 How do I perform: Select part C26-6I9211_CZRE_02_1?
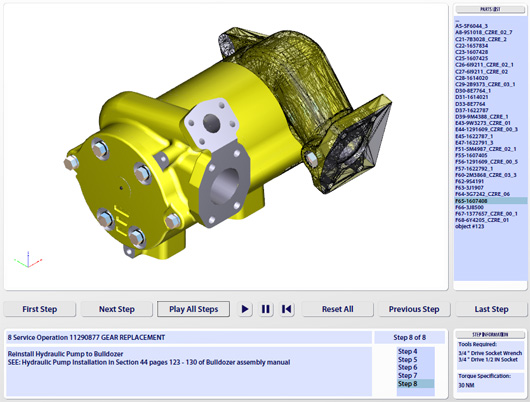(484, 65)
